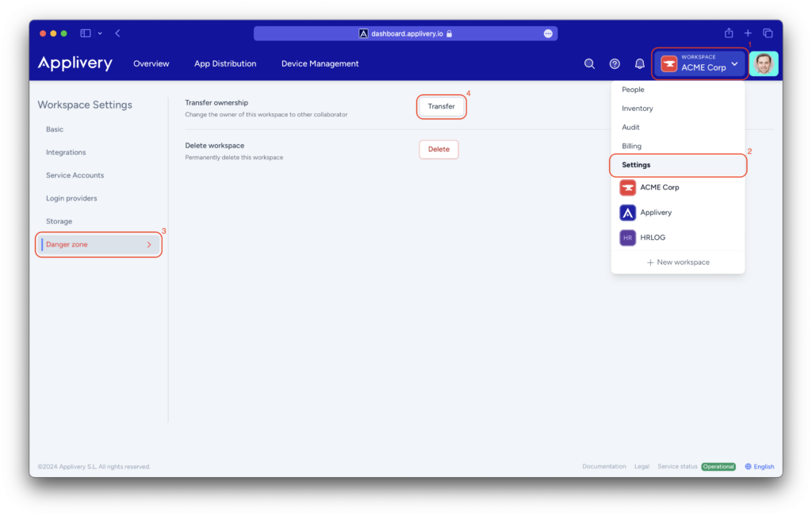Click the Operational status badge
Image resolution: width=812 pixels, height=516 pixels.
718,466
